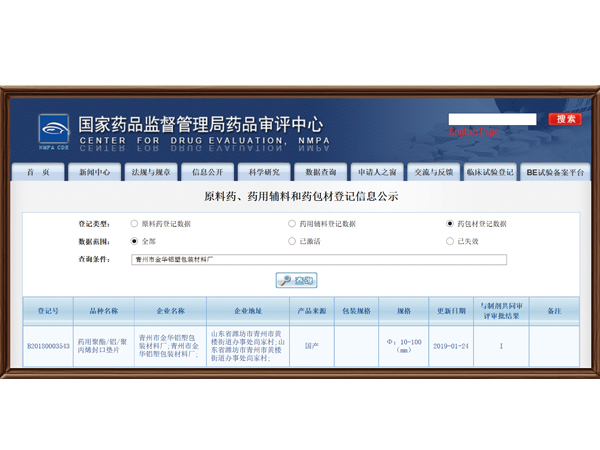Viewport: 600px width, 450px height.
Task: Click the NMPA CDE logo icon
Action: coord(54,132)
